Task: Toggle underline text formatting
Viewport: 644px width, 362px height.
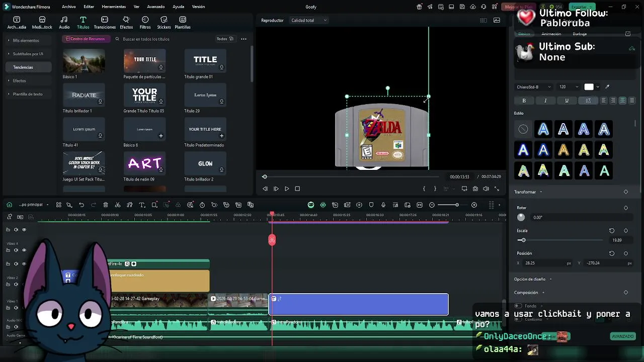Action: [x=567, y=101]
